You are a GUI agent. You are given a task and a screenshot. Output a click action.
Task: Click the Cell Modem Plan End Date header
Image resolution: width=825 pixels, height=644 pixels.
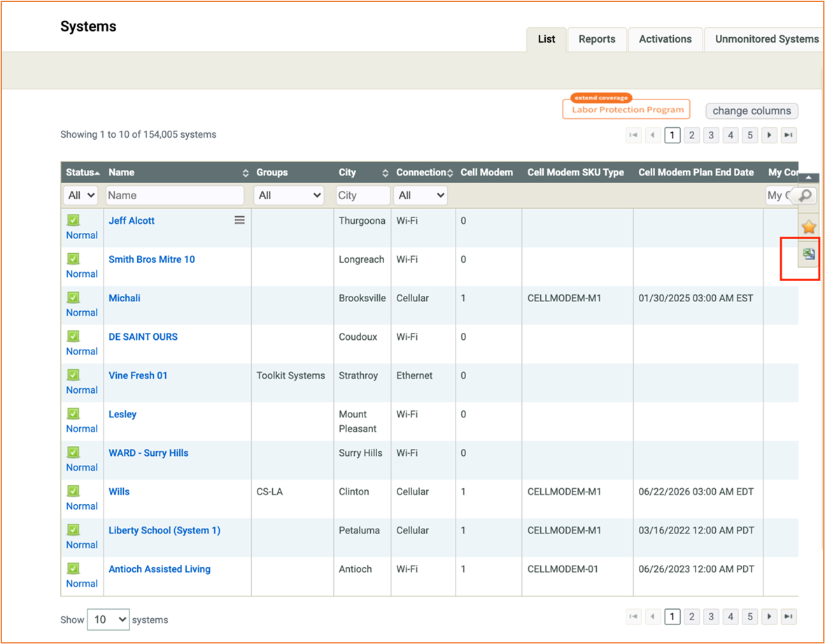[x=696, y=173]
